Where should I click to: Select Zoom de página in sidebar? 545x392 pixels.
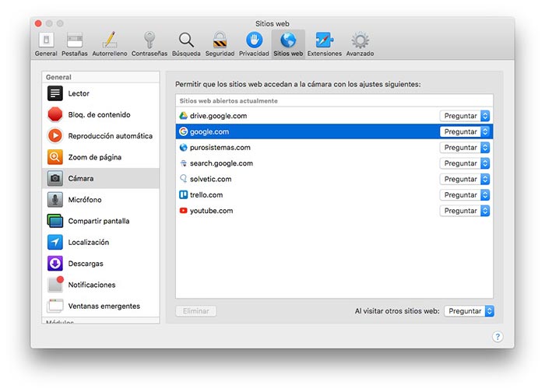tap(100, 157)
